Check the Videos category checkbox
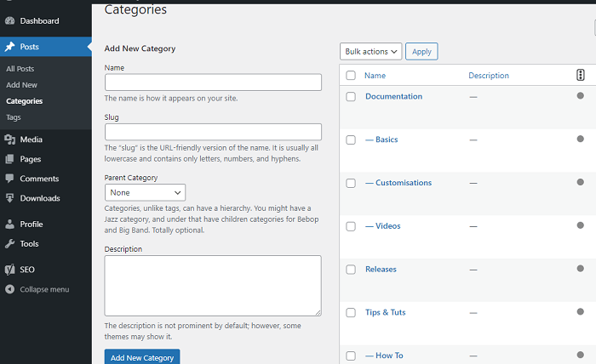 (x=351, y=226)
